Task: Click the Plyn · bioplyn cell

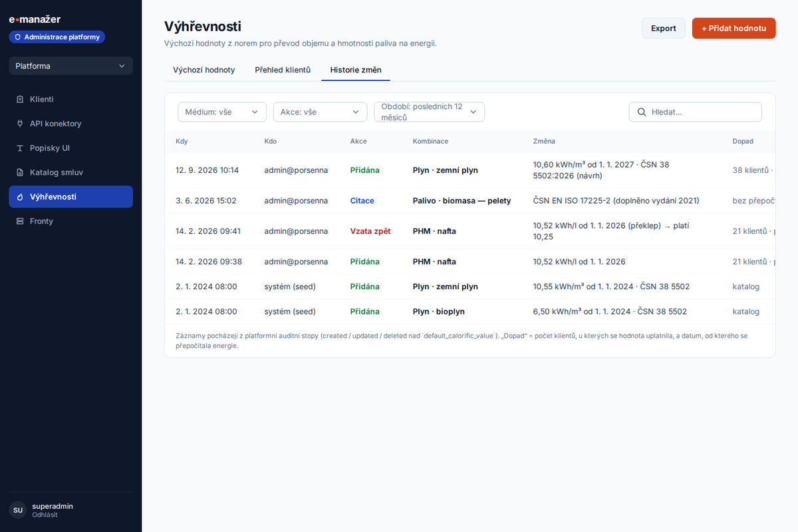Action: point(439,311)
